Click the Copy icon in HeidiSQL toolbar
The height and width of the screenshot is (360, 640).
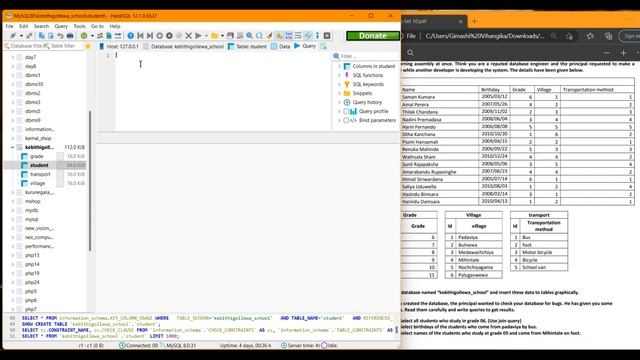pos(41,36)
